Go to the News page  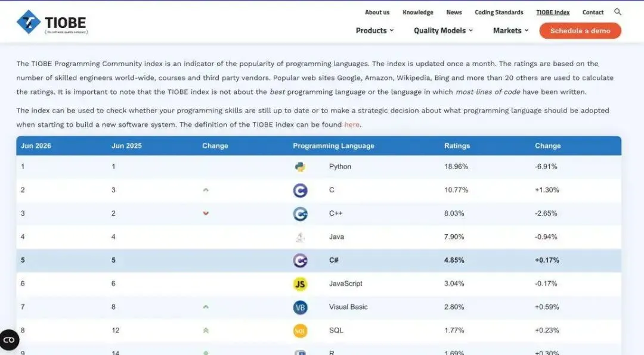[x=454, y=13]
